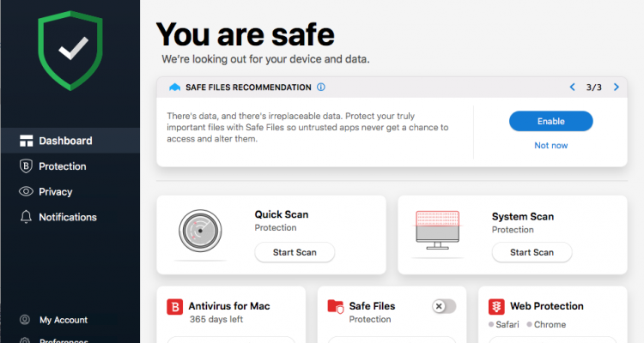Click the Web Protection traffic light icon
Viewport: 644px width, 343px height.
(496, 306)
